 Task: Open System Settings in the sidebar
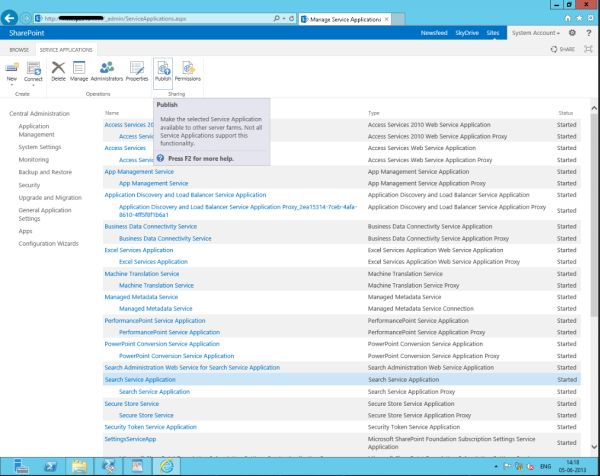coord(40,147)
